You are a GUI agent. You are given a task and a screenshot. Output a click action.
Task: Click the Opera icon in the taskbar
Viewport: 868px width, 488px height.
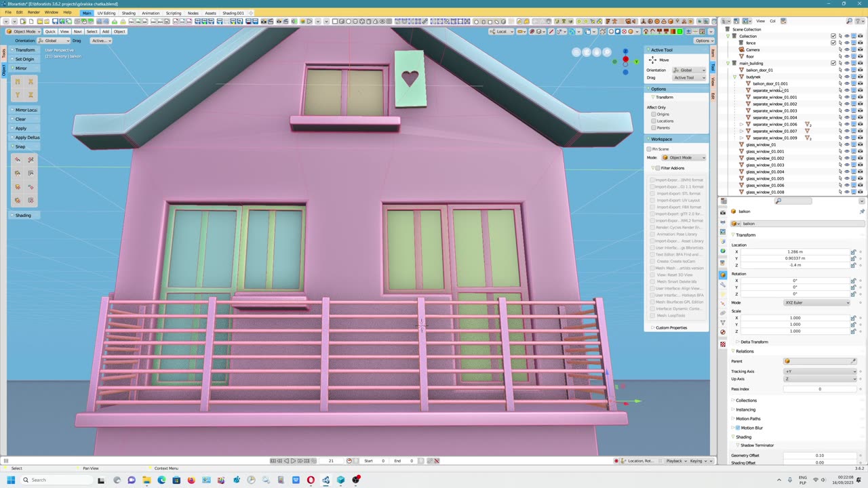click(x=311, y=480)
